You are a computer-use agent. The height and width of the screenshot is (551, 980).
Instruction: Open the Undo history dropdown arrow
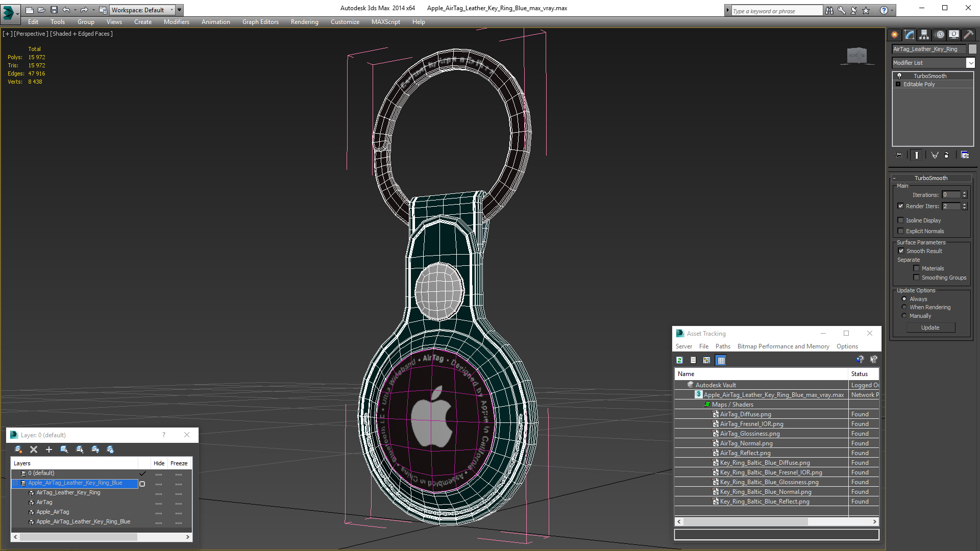pyautogui.click(x=75, y=10)
